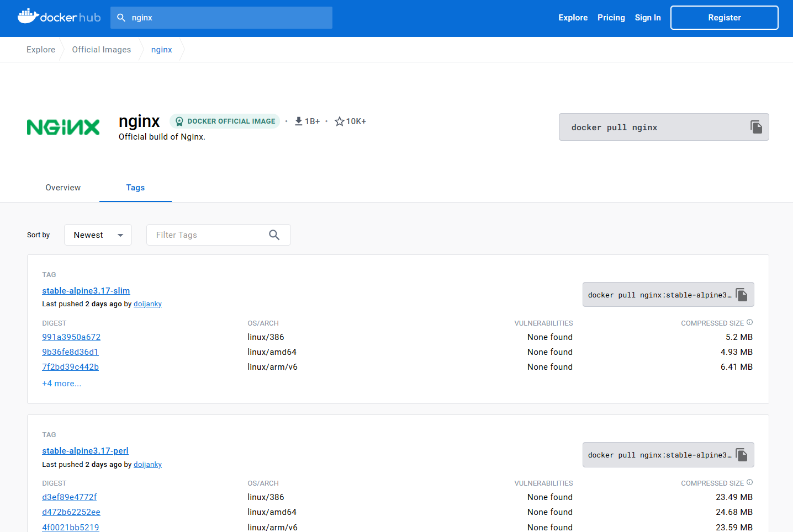Click the Filter Tags magnifier icon
The height and width of the screenshot is (532, 793).
274,235
